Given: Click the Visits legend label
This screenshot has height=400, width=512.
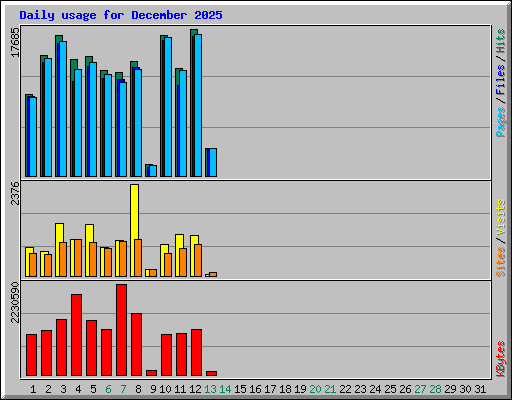Looking at the screenshot, I should coord(501,217).
